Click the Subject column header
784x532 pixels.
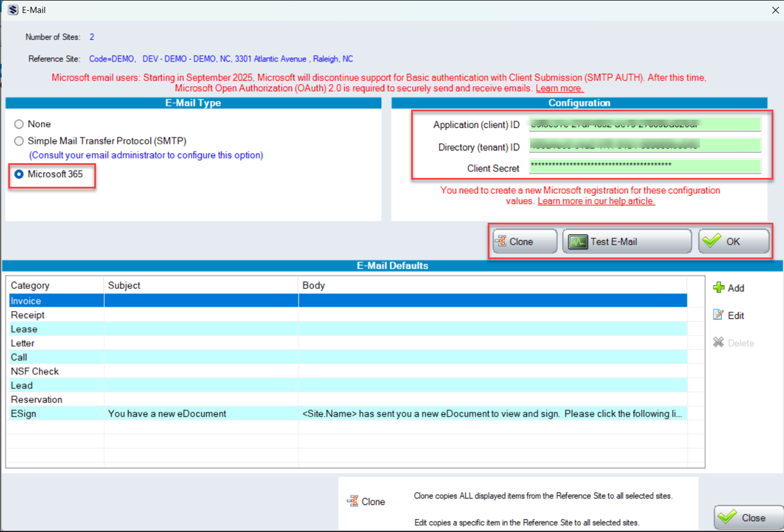pyautogui.click(x=201, y=285)
